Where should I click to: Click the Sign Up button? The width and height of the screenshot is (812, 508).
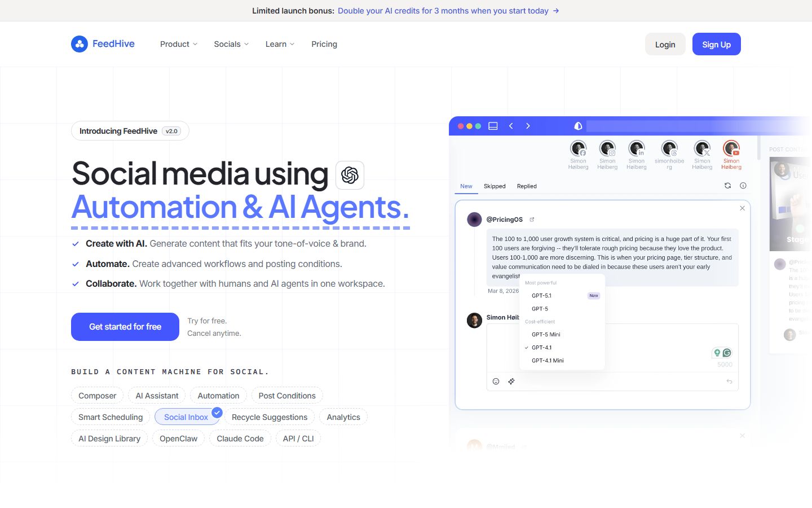click(x=717, y=44)
